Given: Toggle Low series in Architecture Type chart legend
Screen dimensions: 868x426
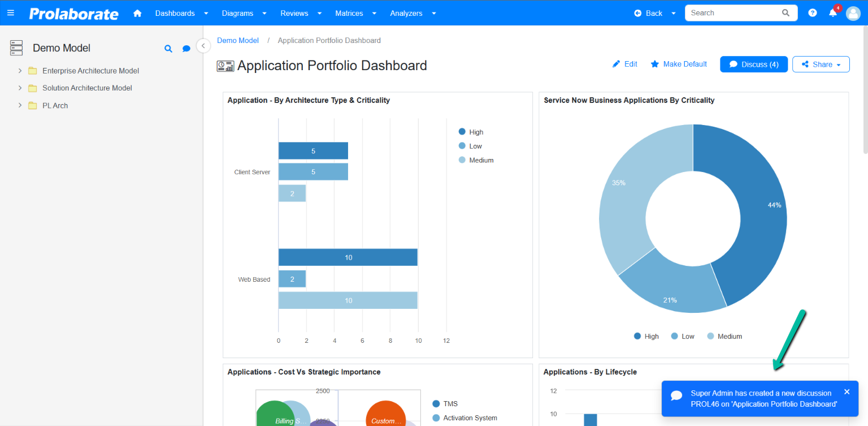Looking at the screenshot, I should click(470, 146).
